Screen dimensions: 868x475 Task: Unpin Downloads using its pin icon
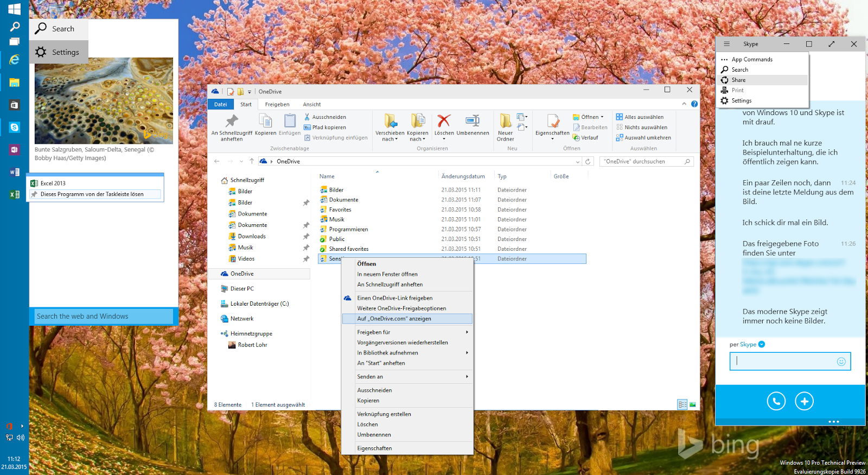(306, 236)
